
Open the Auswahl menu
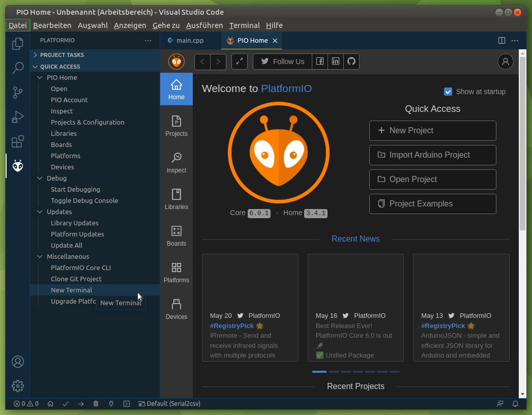(93, 25)
